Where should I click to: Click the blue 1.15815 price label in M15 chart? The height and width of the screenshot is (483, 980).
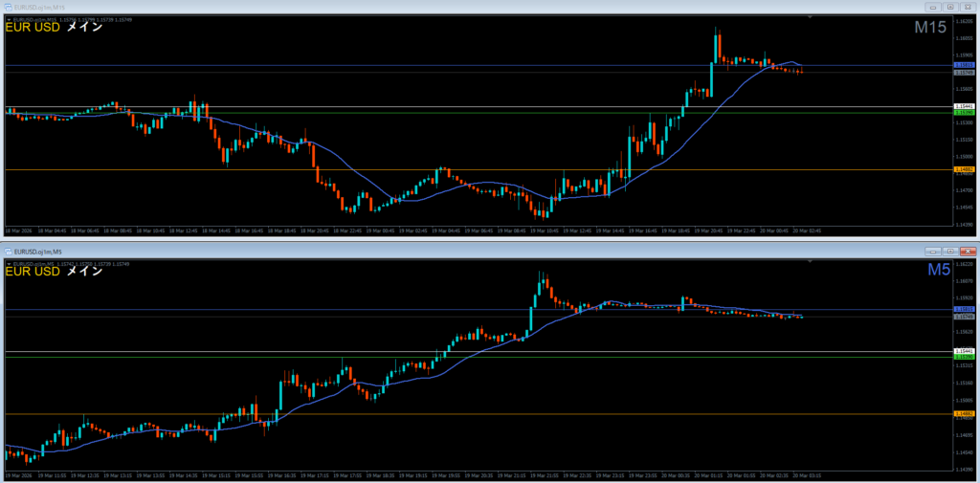tap(965, 65)
